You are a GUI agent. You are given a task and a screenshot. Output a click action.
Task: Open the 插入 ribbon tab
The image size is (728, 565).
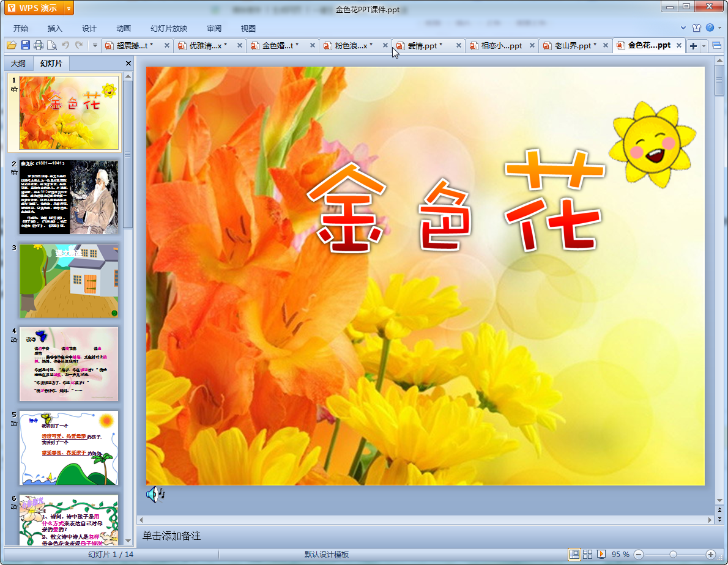click(x=54, y=28)
